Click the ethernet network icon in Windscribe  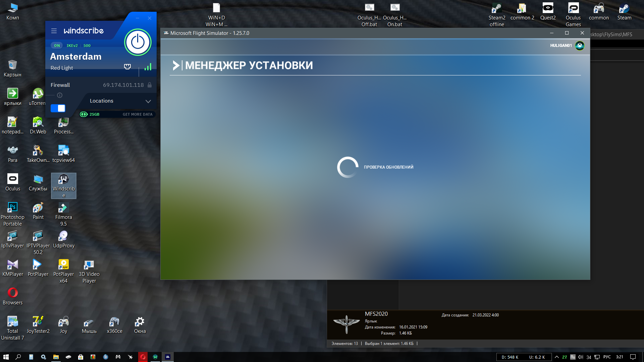click(127, 67)
